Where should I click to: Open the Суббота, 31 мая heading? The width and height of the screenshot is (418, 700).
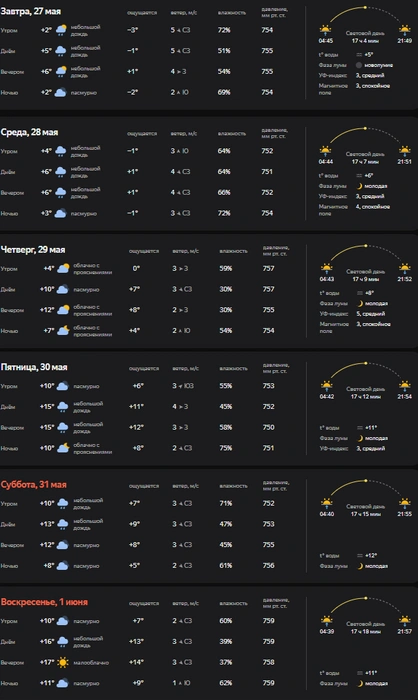(x=33, y=485)
